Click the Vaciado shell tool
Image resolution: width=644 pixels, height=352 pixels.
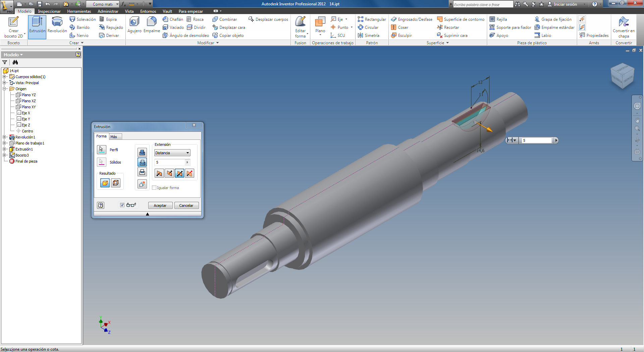pos(173,27)
